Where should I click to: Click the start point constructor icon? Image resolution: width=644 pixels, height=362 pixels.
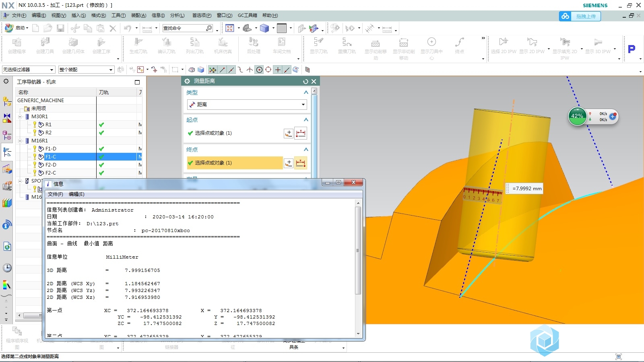pyautogui.click(x=289, y=133)
